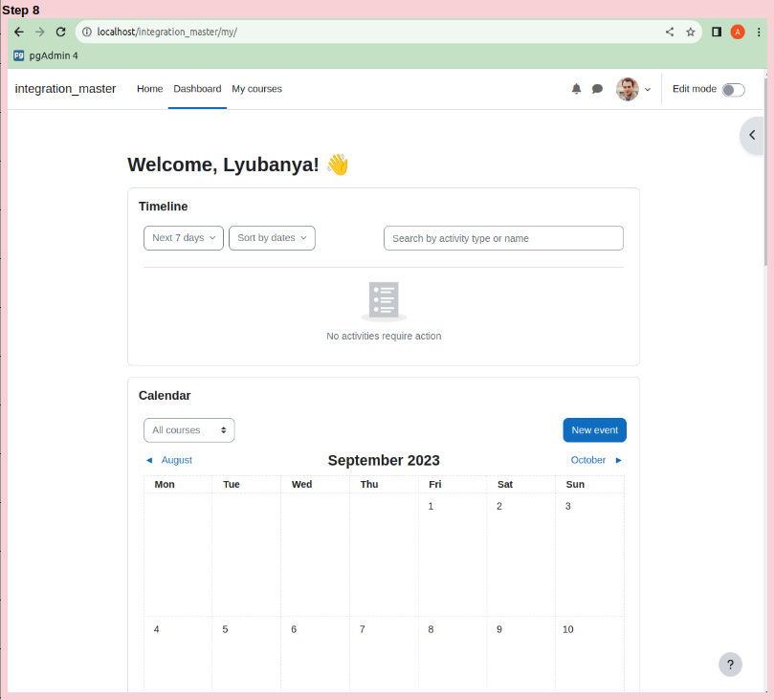Screen dimensions: 774x700
Task: Click next month arrow beside October
Action: [x=618, y=460]
